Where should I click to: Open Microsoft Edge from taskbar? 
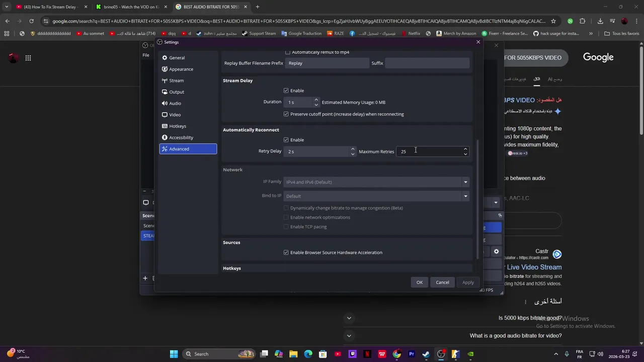pyautogui.click(x=308, y=354)
